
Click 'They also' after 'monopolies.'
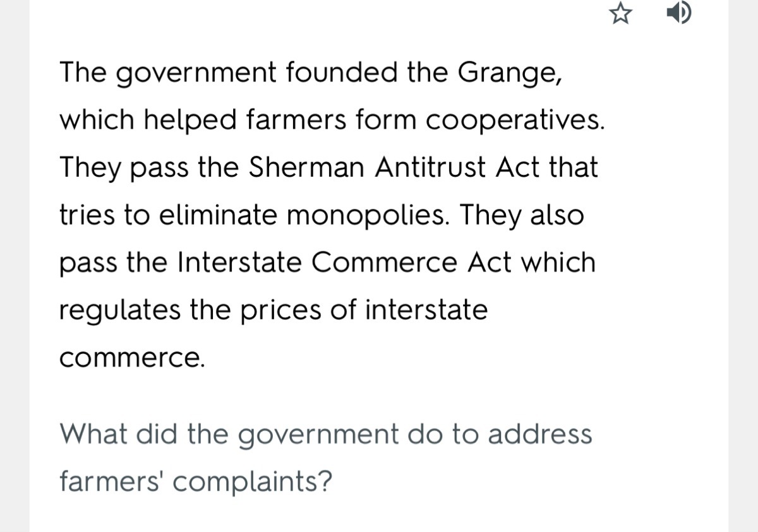click(521, 216)
